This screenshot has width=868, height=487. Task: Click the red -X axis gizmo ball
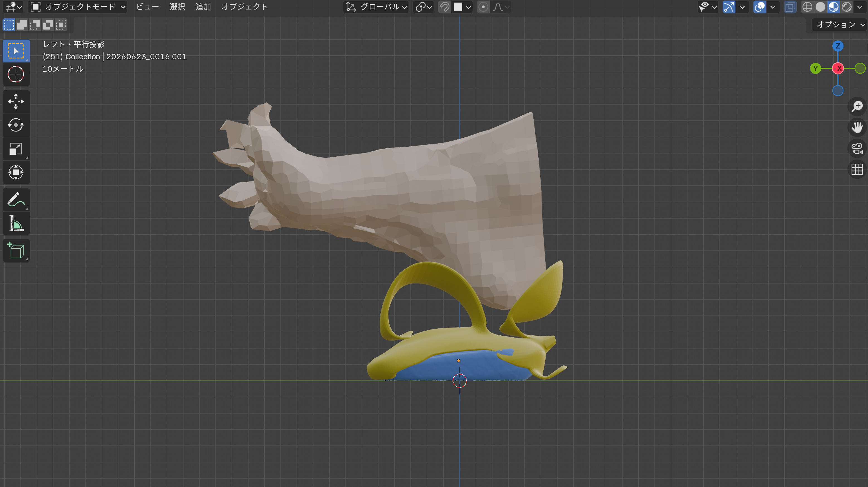838,68
